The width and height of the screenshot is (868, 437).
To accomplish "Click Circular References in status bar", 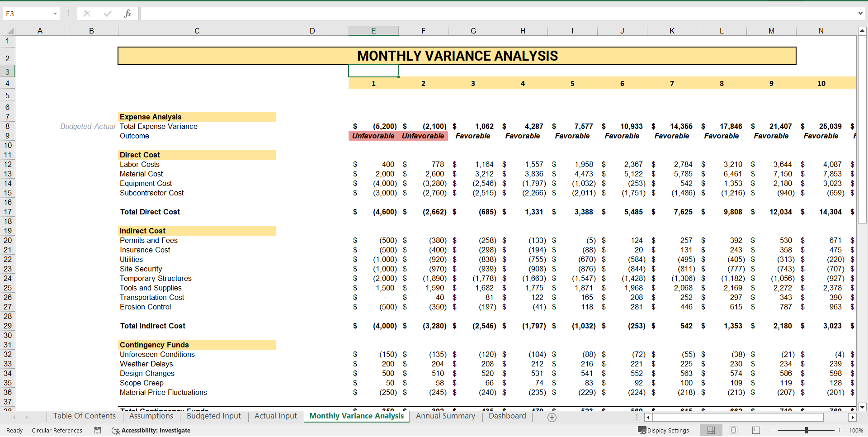I will [x=57, y=430].
